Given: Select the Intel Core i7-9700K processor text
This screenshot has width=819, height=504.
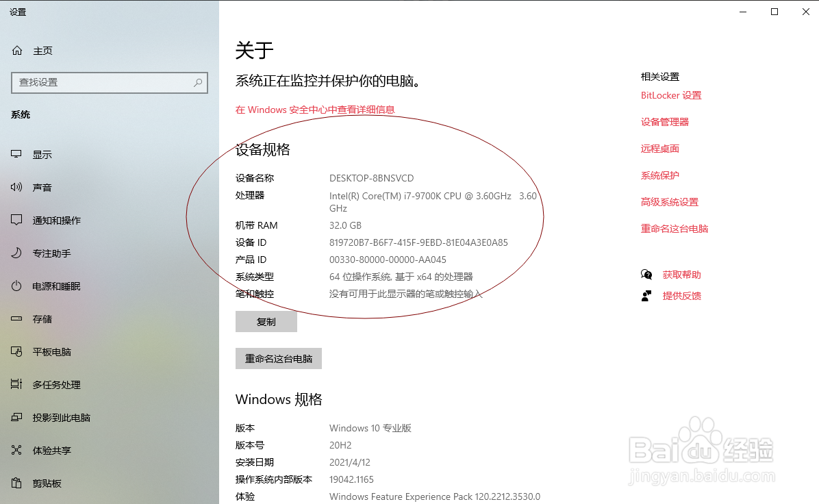Looking at the screenshot, I should click(433, 202).
